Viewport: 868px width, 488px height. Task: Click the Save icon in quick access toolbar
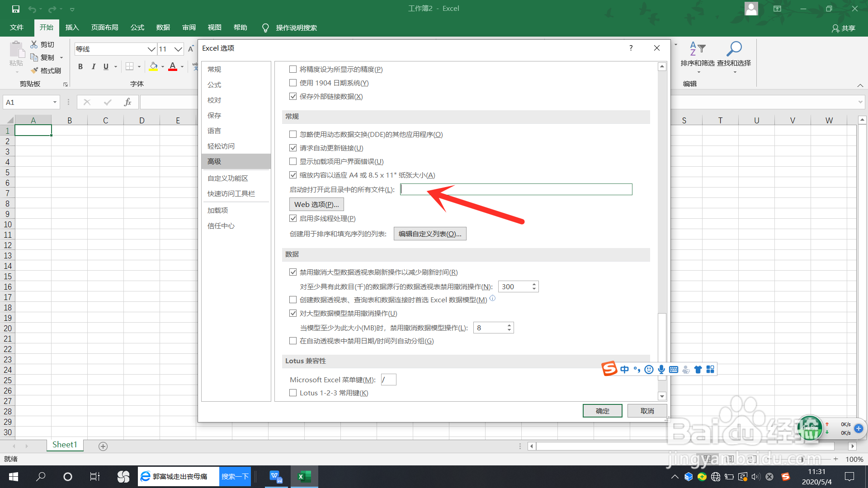[15, 9]
